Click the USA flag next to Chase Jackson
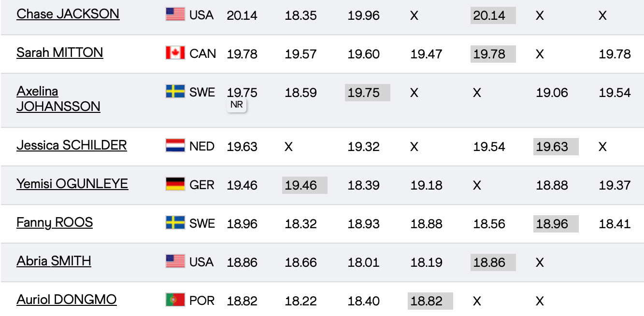Viewport: 644px width, 316px height. pyautogui.click(x=175, y=14)
